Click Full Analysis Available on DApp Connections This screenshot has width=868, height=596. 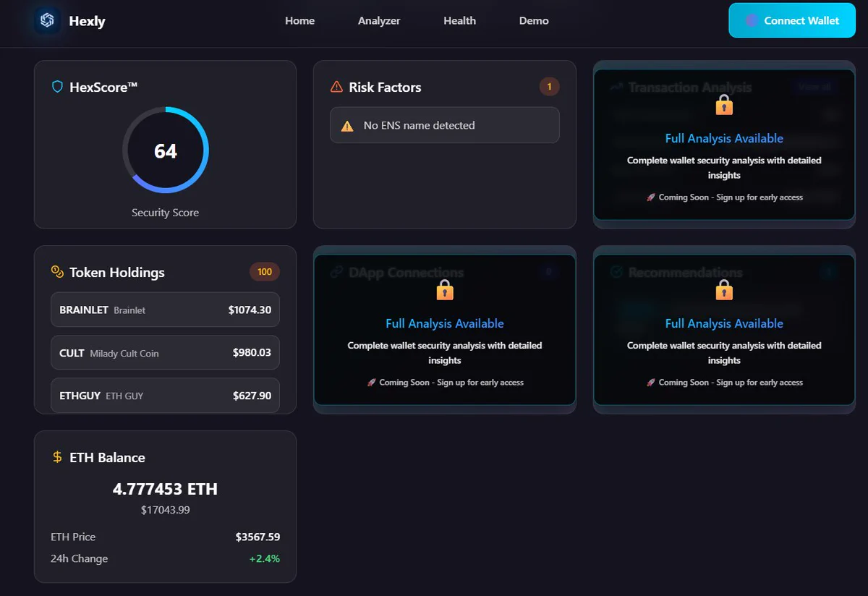pos(445,323)
